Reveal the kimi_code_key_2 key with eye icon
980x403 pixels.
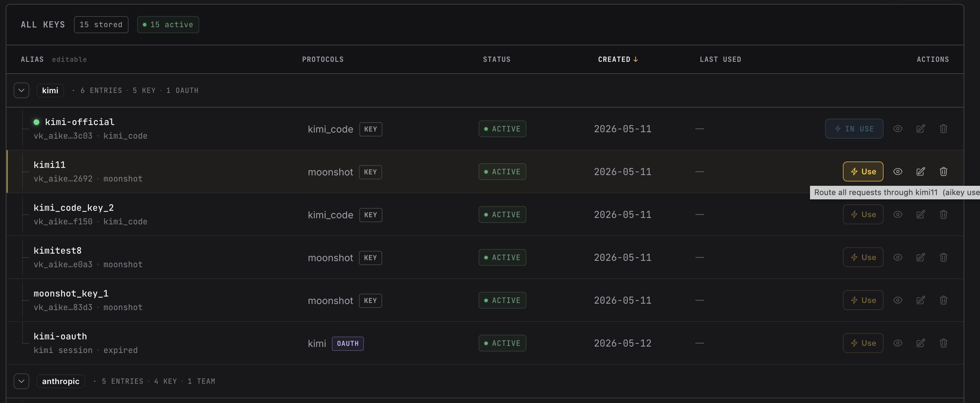click(898, 215)
